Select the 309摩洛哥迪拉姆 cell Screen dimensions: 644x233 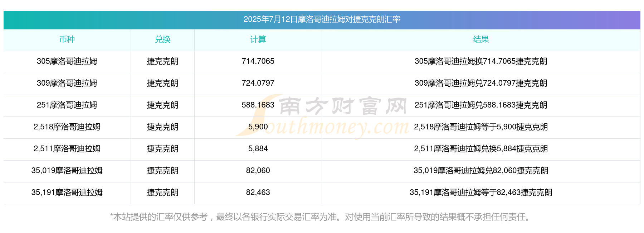pos(67,83)
